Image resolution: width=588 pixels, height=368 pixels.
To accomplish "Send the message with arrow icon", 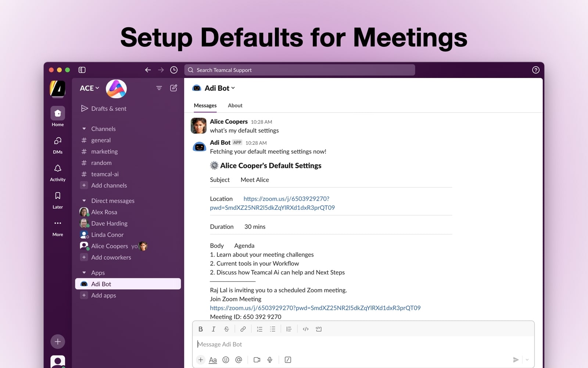I will [x=516, y=360].
